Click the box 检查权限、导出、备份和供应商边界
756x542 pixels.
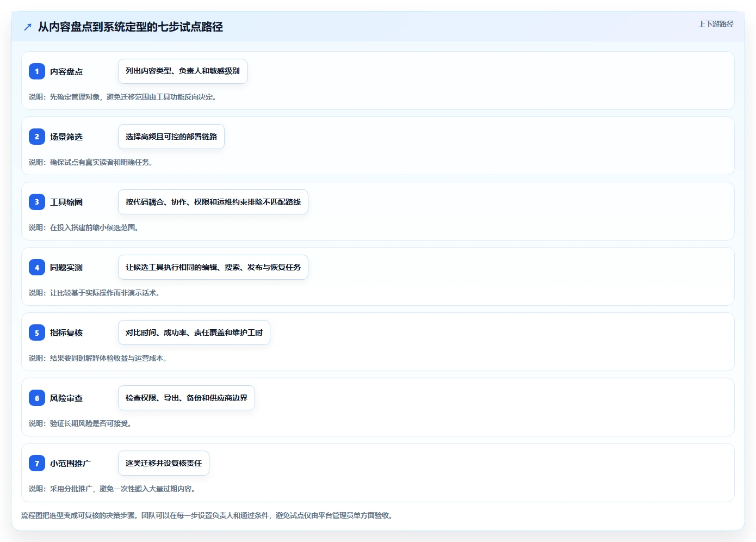pyautogui.click(x=187, y=398)
